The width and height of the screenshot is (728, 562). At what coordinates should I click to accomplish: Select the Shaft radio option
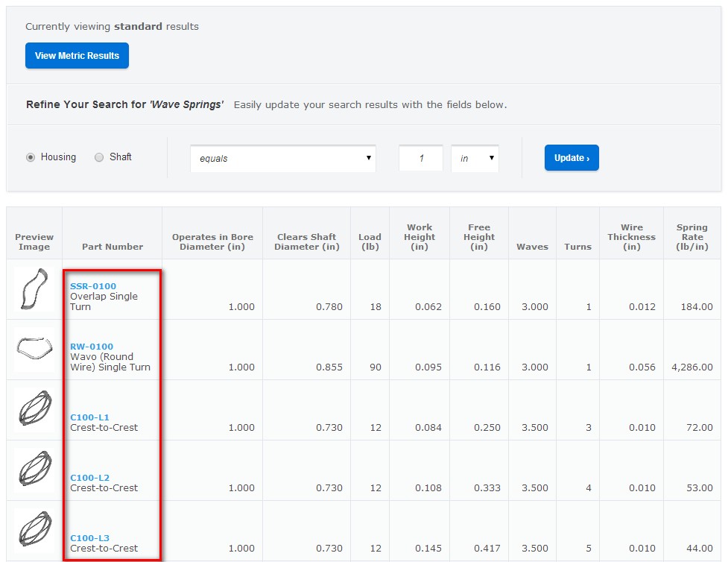99,157
